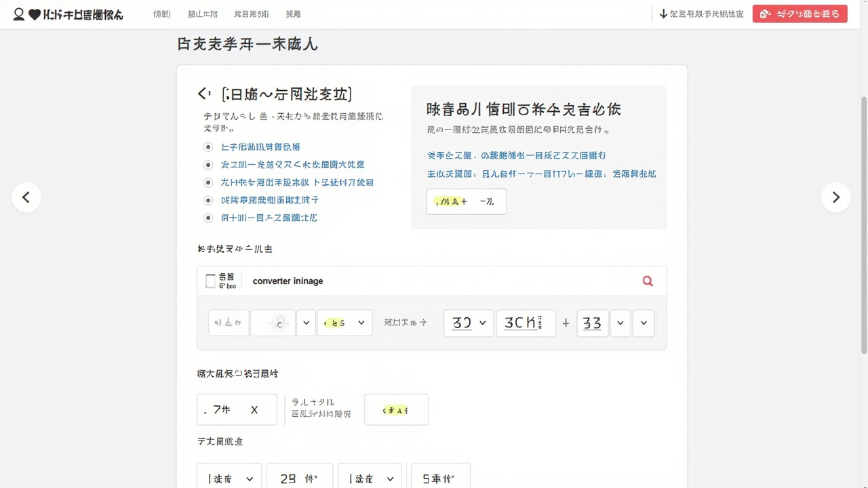The height and width of the screenshot is (488, 868).
Task: Click the user profile icon in header
Action: click(19, 14)
